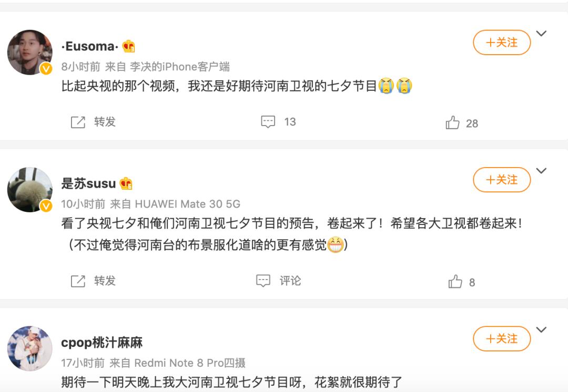Expand the chevron menu on 是苏susu's post
The height and width of the screenshot is (392, 568).
point(541,171)
